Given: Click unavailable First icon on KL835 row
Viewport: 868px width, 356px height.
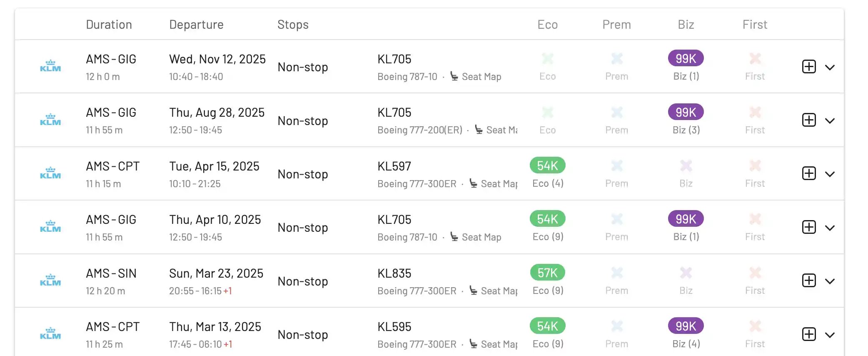Looking at the screenshot, I should 755,273.
